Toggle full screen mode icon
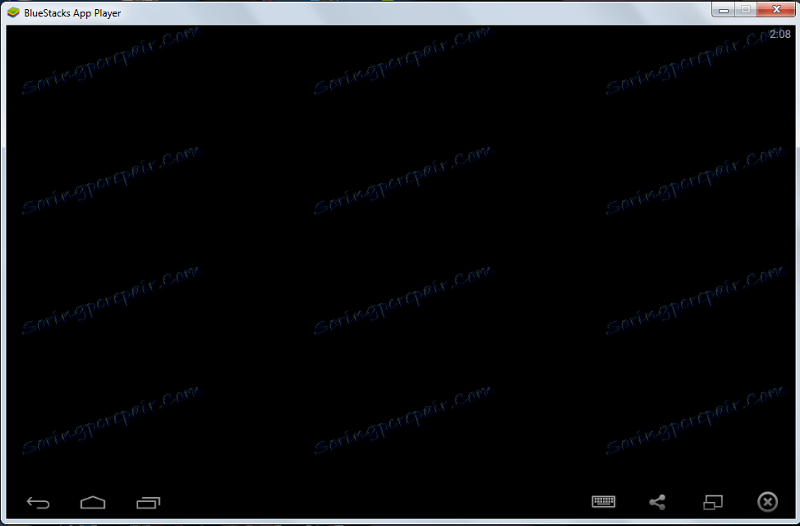The image size is (800, 526). (x=713, y=503)
